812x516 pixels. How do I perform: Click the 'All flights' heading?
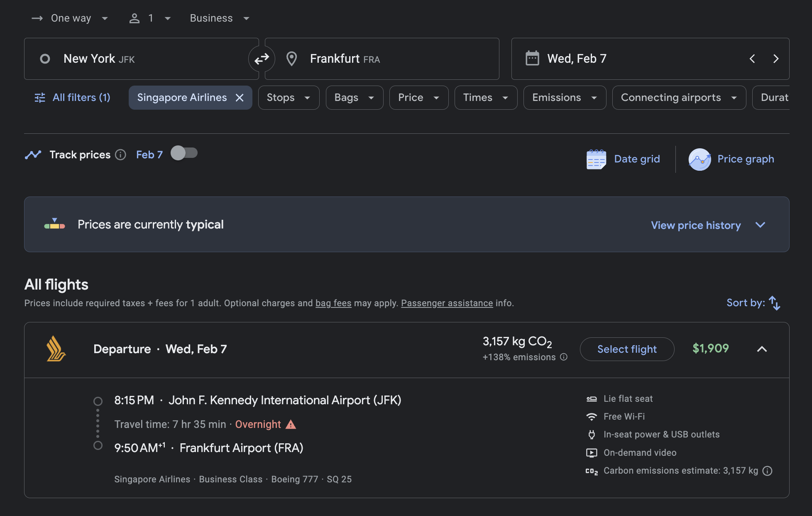click(56, 285)
